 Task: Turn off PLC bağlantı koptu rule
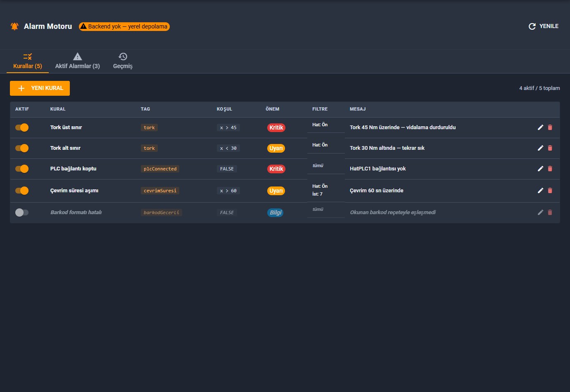click(x=22, y=169)
